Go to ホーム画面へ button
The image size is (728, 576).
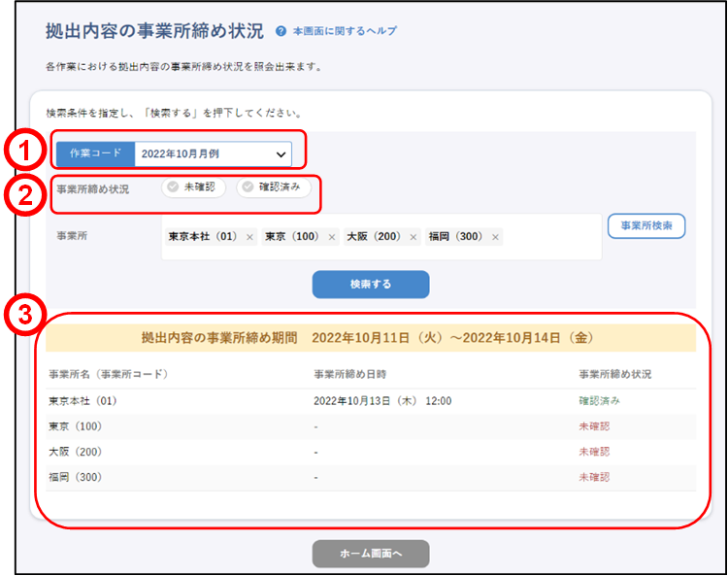click(x=370, y=553)
